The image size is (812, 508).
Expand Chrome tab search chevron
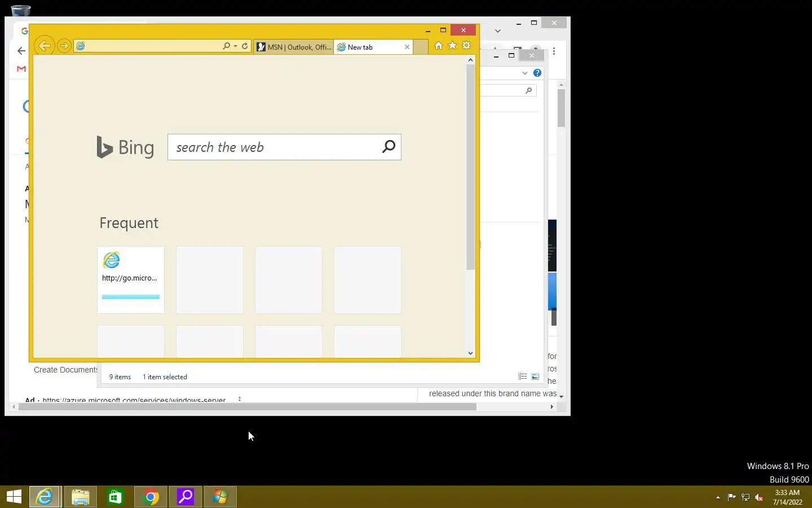pyautogui.click(x=497, y=30)
